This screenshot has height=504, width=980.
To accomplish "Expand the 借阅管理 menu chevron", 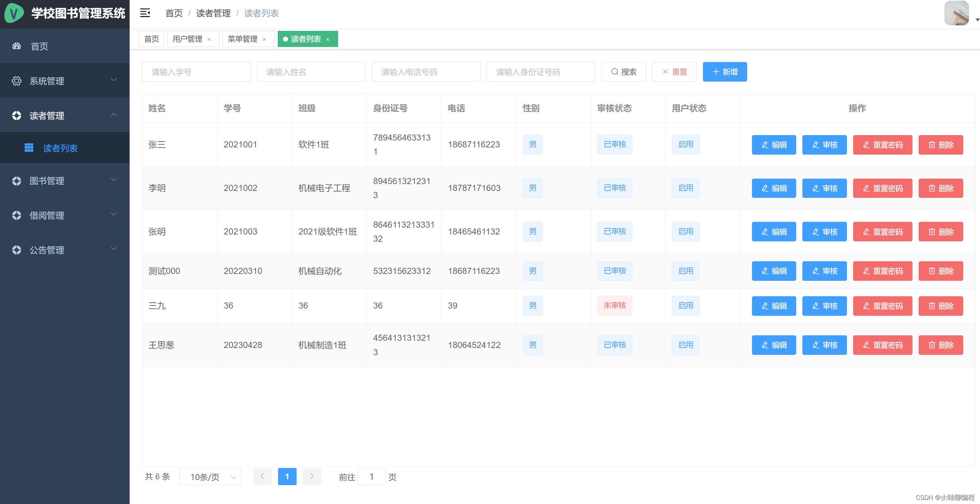I will [x=113, y=215].
